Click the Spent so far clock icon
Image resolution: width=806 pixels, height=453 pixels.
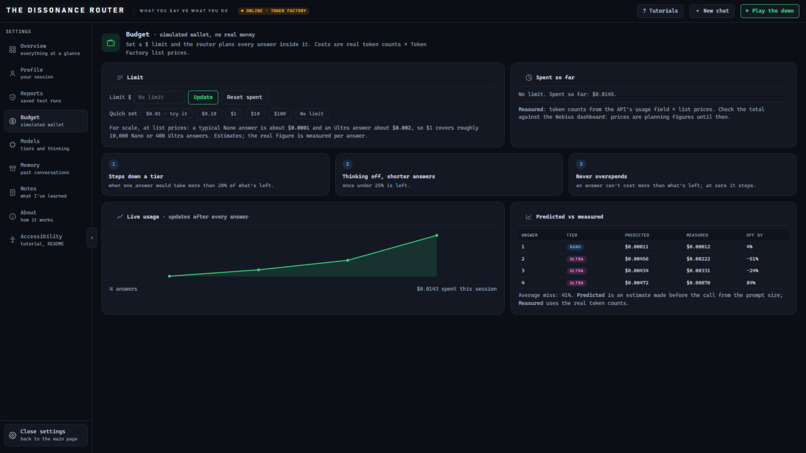coord(528,78)
